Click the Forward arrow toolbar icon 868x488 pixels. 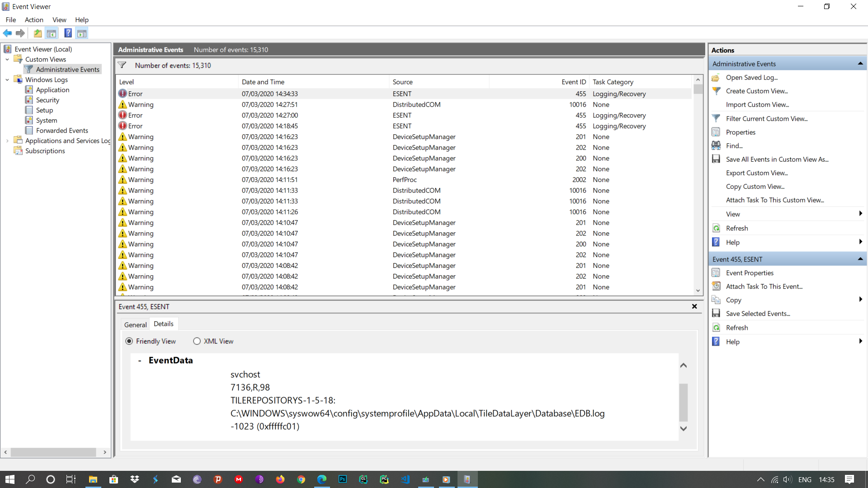(x=20, y=33)
